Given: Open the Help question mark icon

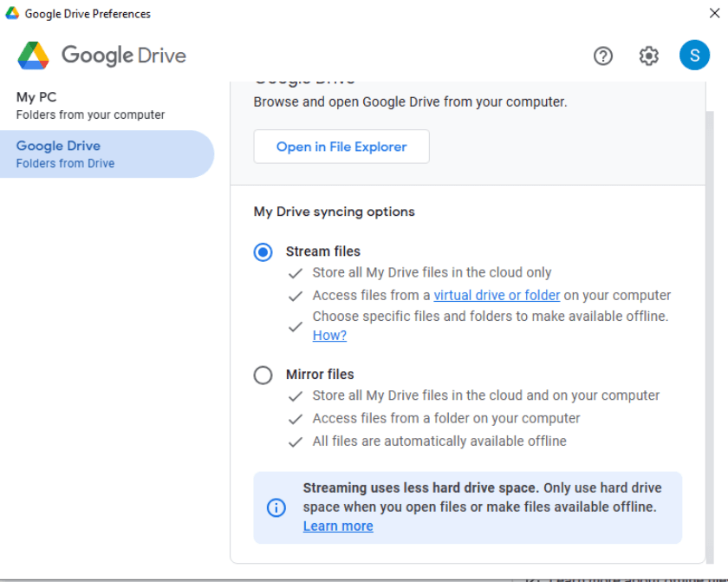Looking at the screenshot, I should click(603, 56).
